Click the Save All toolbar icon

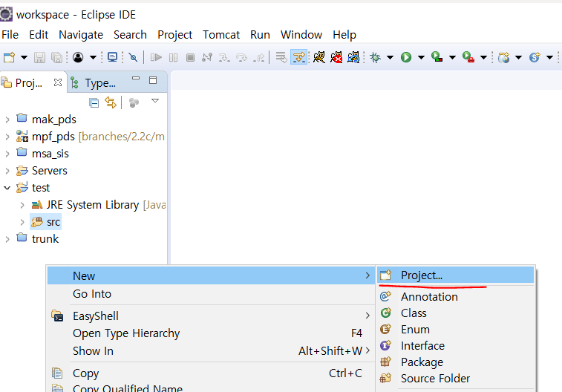pos(56,57)
